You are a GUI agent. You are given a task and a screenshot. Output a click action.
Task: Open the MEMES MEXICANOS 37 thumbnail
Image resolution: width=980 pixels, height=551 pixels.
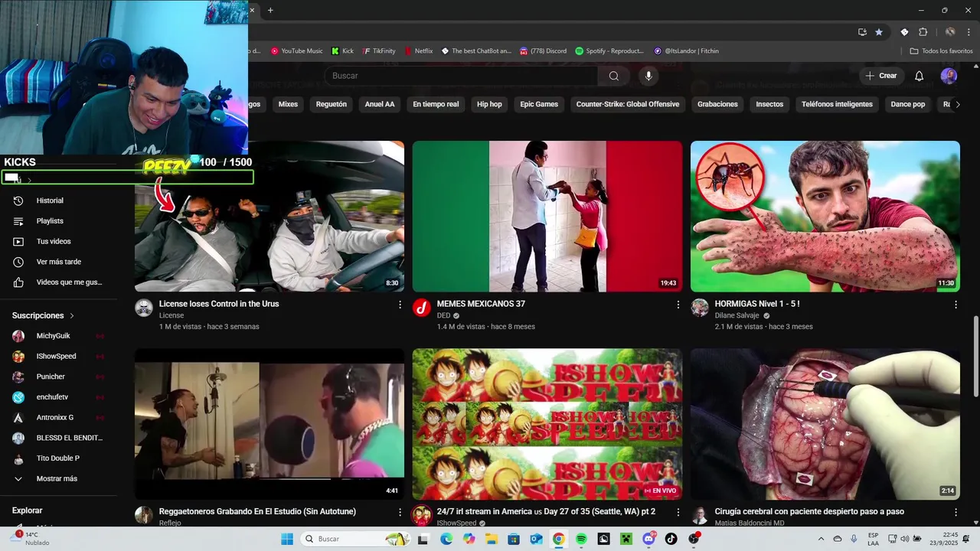[547, 217]
